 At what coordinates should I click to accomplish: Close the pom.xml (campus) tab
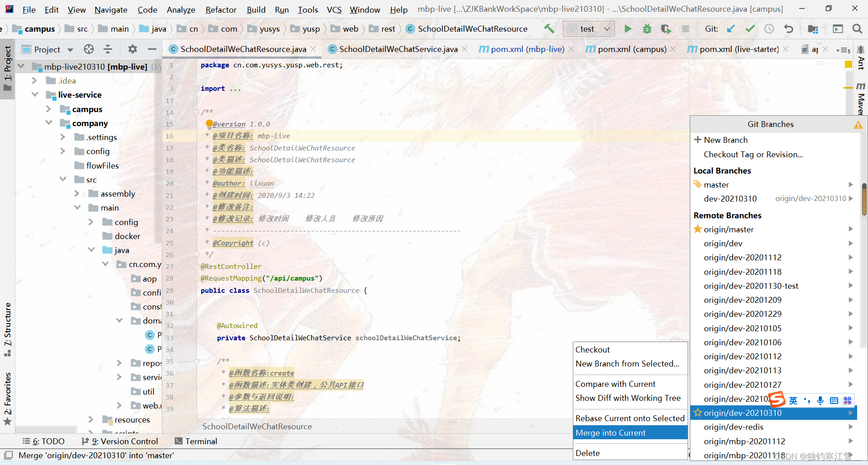click(674, 49)
